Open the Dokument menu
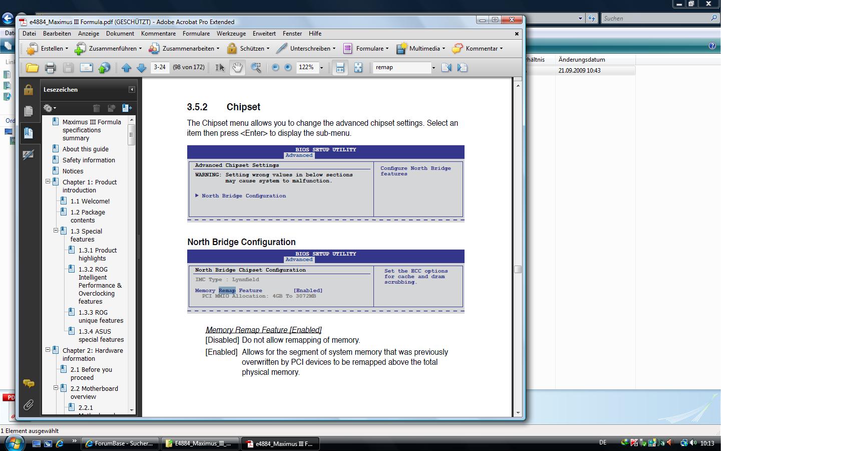This screenshot has height=451, width=868. tap(120, 34)
